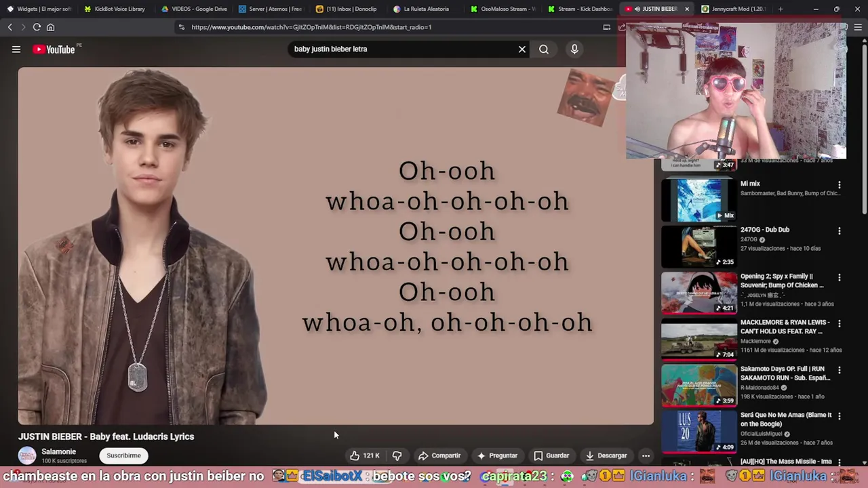Switch to the Widgets browser tab
The width and height of the screenshot is (868, 488).
click(39, 9)
